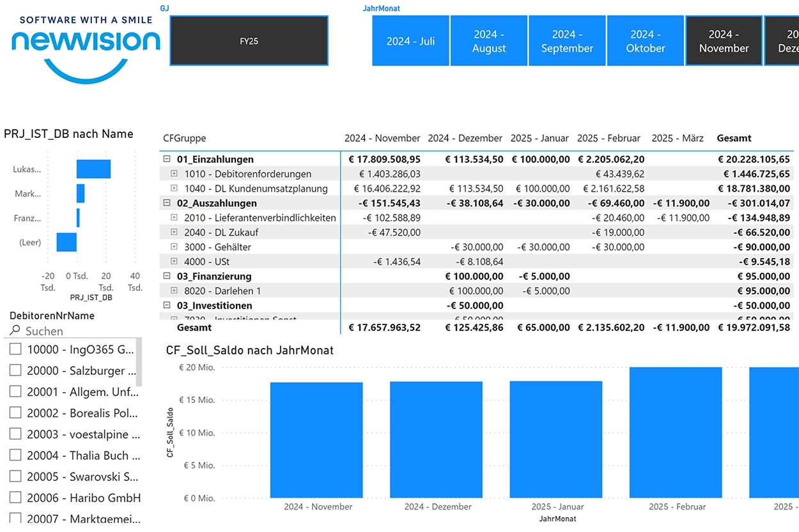Select the 2024 - Juli month tile
The width and height of the screenshot is (799, 532).
coord(410,41)
